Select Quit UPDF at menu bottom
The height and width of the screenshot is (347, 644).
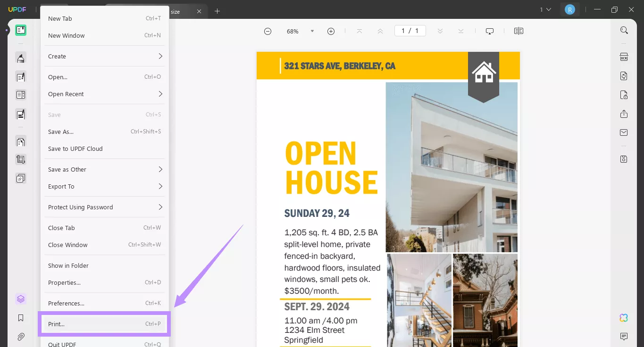coord(105,344)
